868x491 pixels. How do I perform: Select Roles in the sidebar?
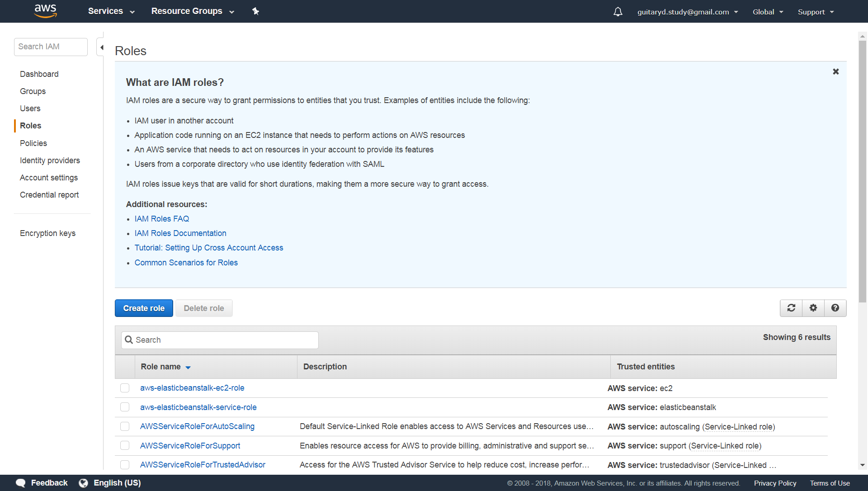click(x=30, y=126)
